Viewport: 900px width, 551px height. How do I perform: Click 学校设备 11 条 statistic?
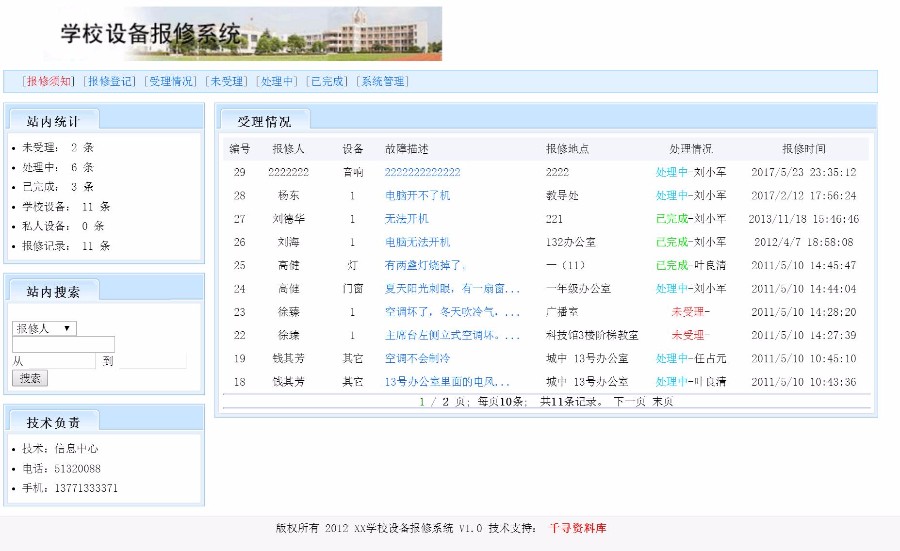click(66, 207)
